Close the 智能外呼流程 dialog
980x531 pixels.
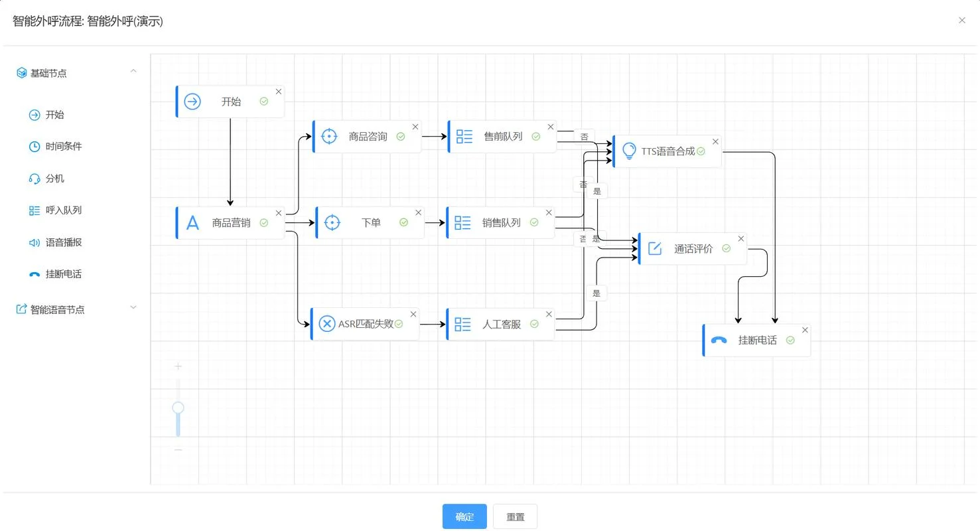[x=962, y=21]
